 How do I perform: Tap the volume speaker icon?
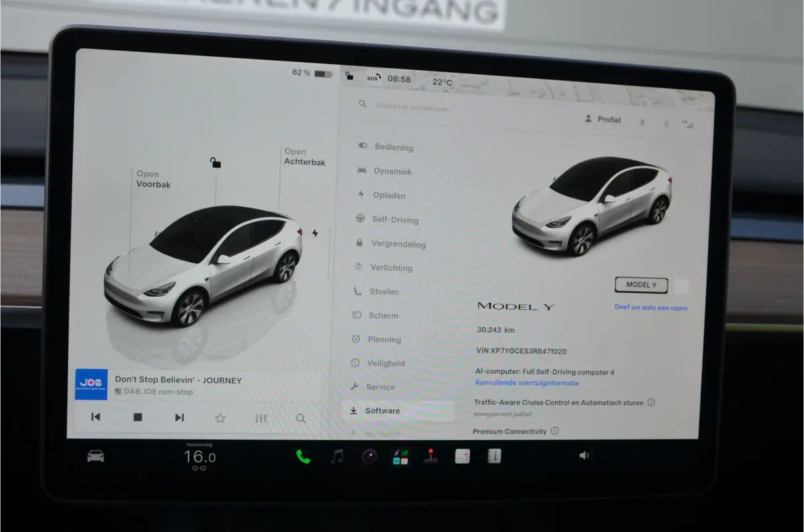(584, 456)
